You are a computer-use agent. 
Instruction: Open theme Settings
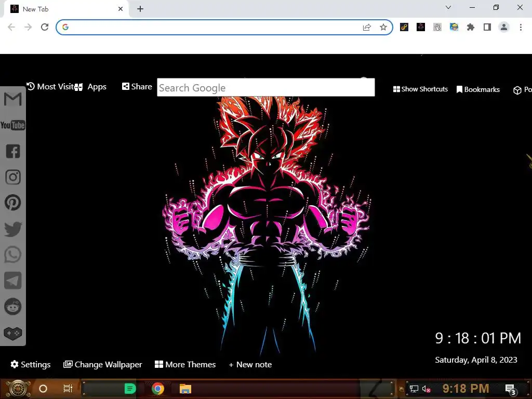31,364
